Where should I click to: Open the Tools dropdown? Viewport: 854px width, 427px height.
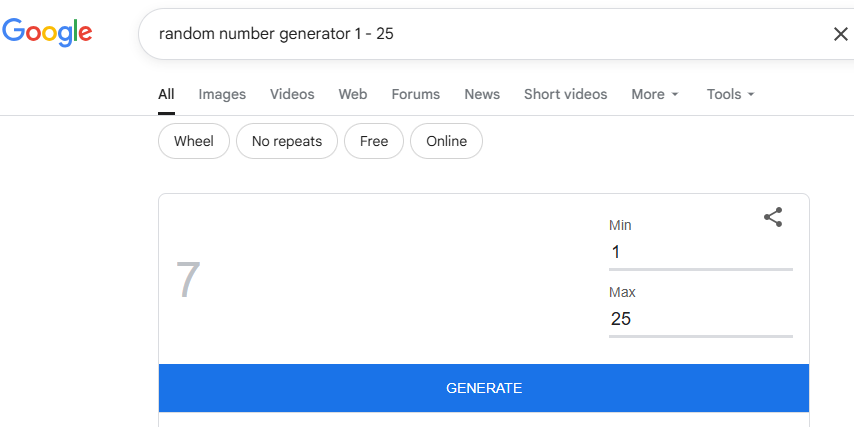click(730, 94)
